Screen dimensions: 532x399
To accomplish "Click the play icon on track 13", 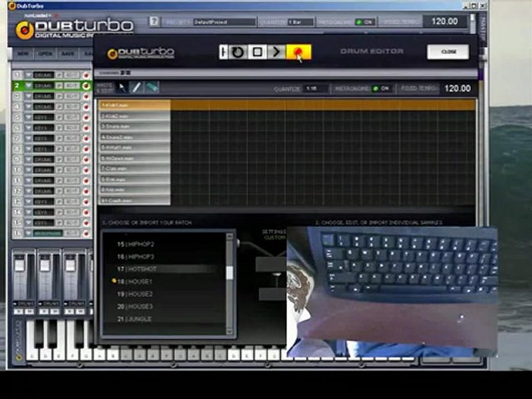I will (59, 202).
